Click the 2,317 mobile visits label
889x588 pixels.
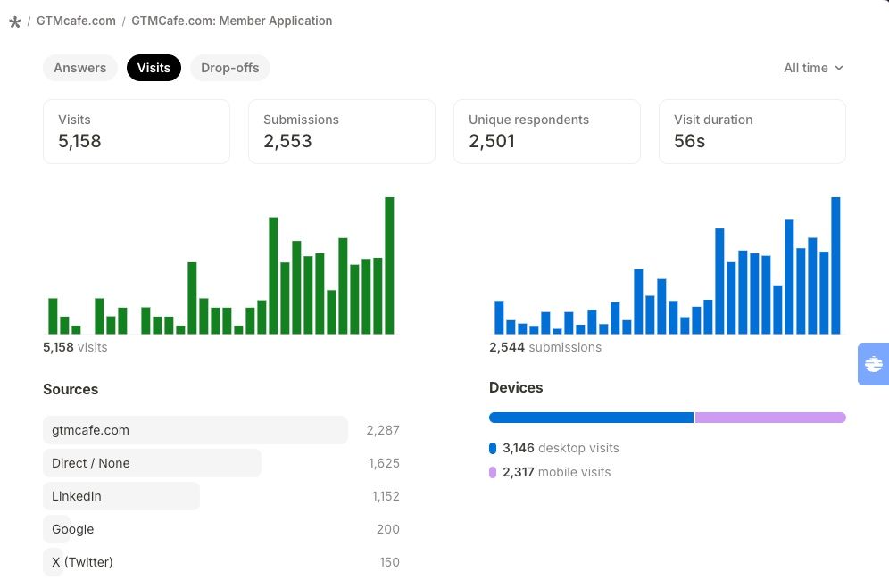pyautogui.click(x=557, y=472)
